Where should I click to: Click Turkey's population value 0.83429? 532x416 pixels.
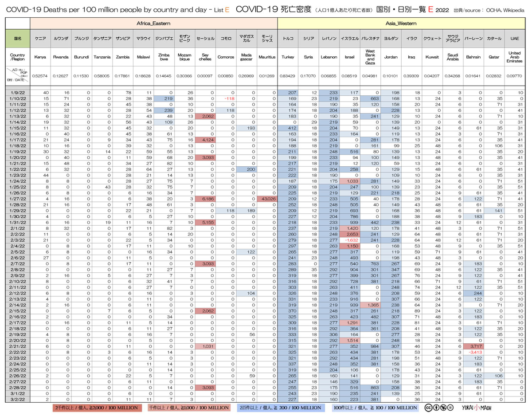288,76
